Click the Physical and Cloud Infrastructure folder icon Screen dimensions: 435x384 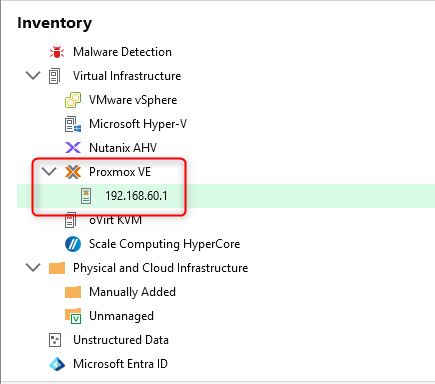(x=57, y=268)
